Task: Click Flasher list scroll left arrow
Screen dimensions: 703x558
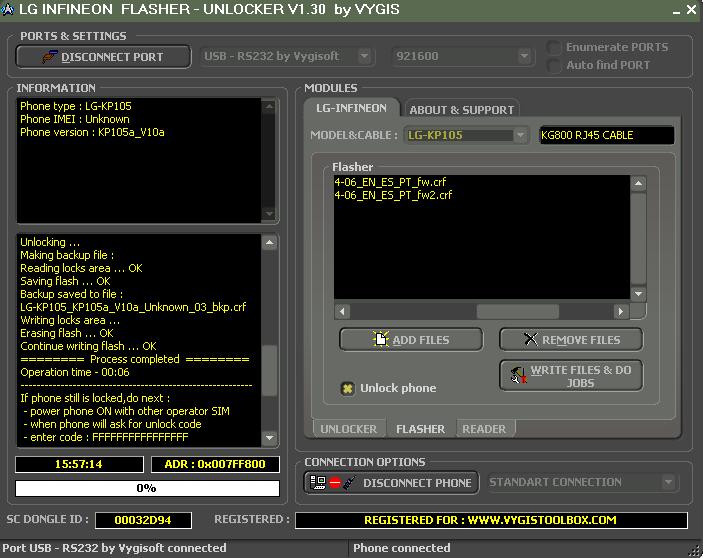Action: tap(342, 311)
